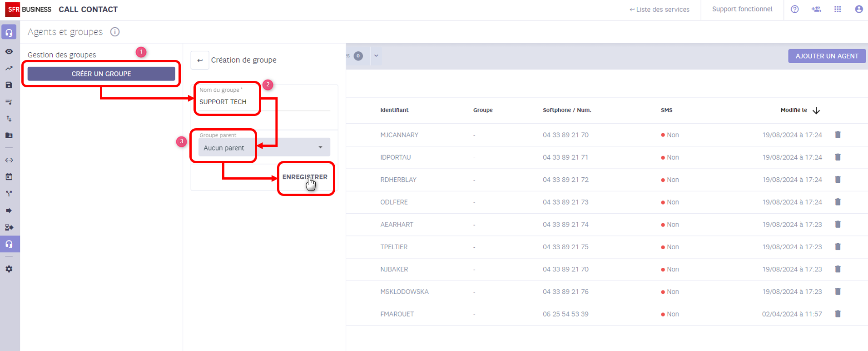Click the help question mark icon

(x=794, y=10)
